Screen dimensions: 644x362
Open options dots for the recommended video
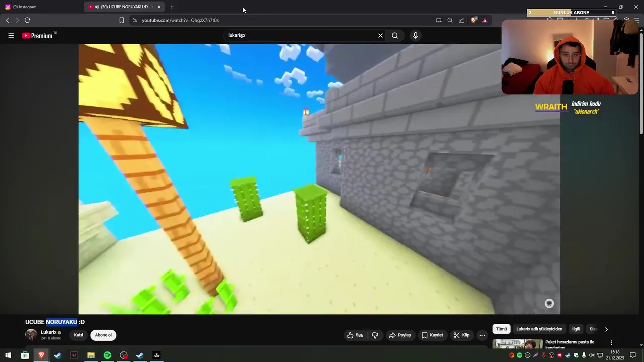(611, 343)
